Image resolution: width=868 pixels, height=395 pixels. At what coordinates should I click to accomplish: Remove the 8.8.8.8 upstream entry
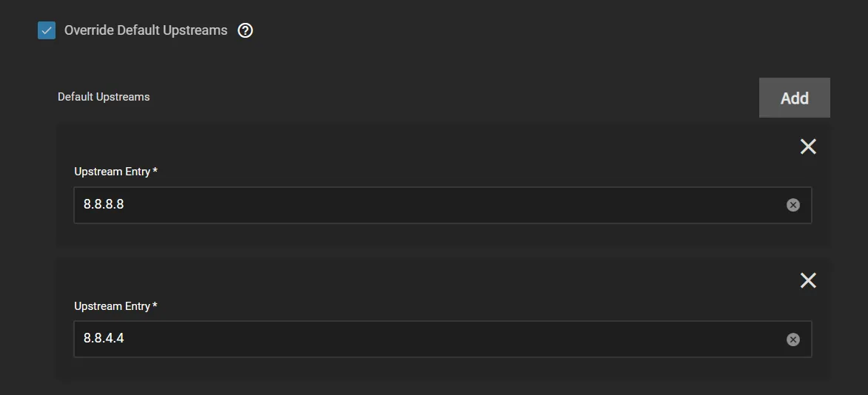(808, 147)
